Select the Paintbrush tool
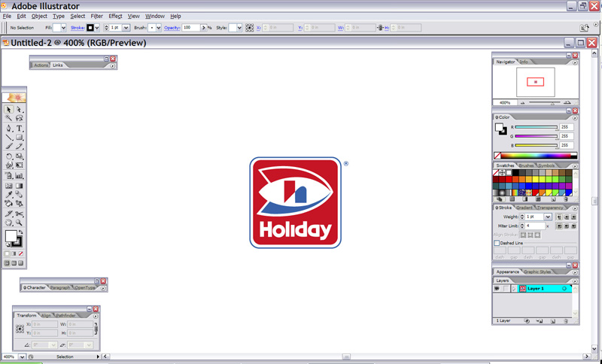Screen dimensions: 602x364 [x=9, y=146]
